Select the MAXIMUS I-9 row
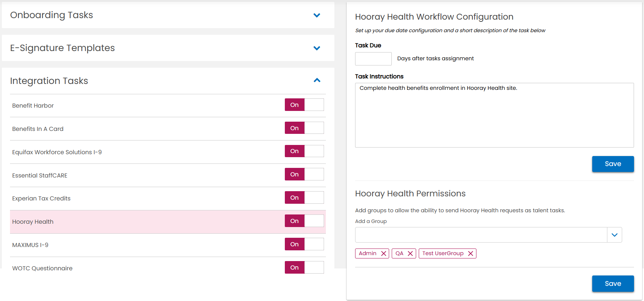 (168, 245)
